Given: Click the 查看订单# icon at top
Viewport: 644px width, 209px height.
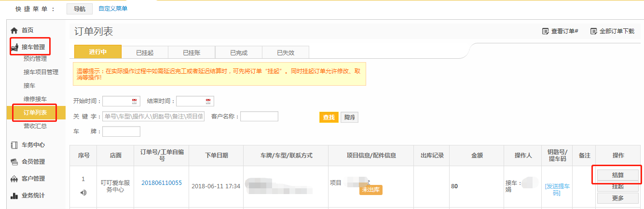Looking at the screenshot, I should tap(545, 31).
